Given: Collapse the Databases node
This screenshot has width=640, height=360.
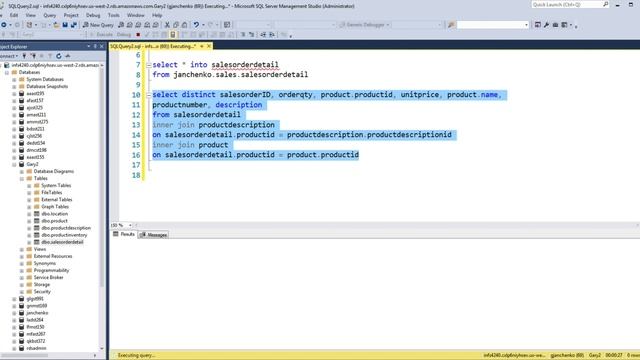Looking at the screenshot, I should point(7,72).
